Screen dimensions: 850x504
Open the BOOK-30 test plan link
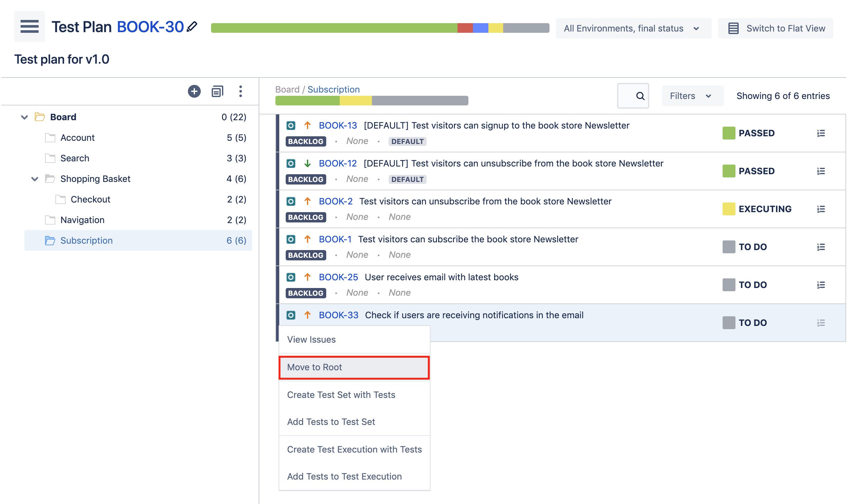coord(150,26)
